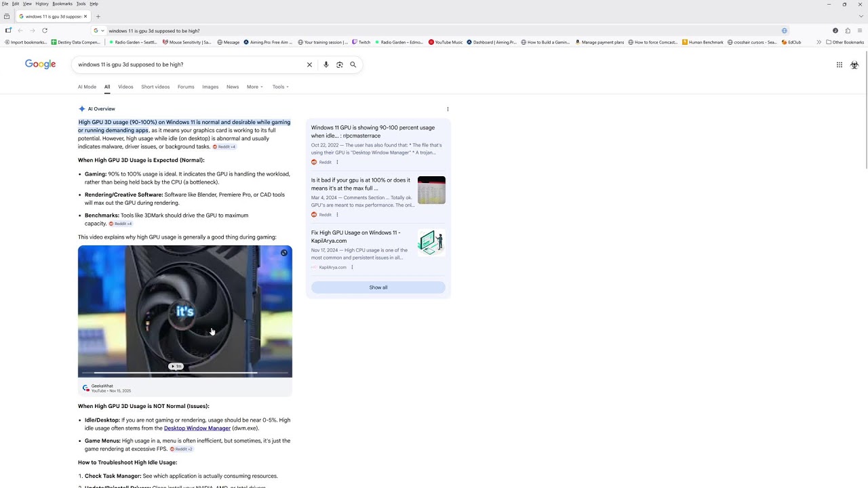Screen dimensions: 868x488
Task: Open the Bookmarks menu in menu bar
Action: coord(62,3)
